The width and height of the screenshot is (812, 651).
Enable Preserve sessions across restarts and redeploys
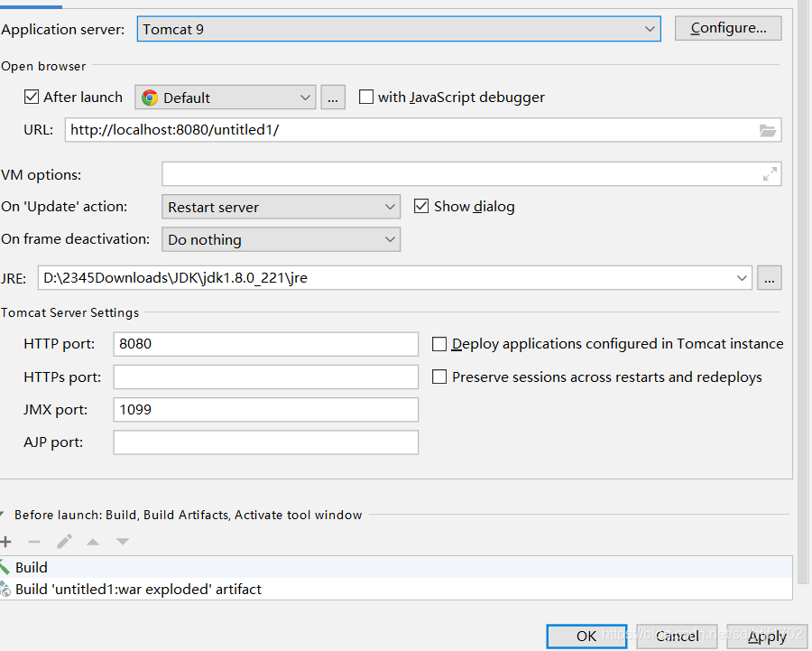(439, 377)
